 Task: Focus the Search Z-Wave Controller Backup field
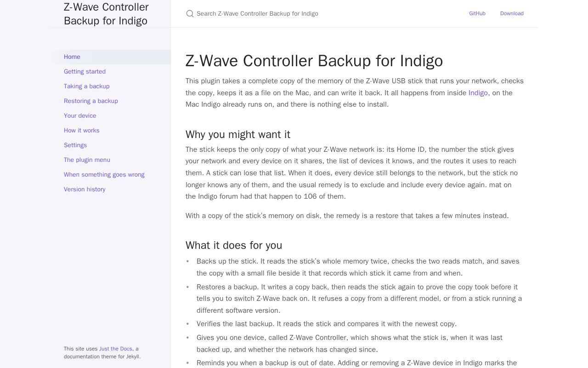[317, 14]
